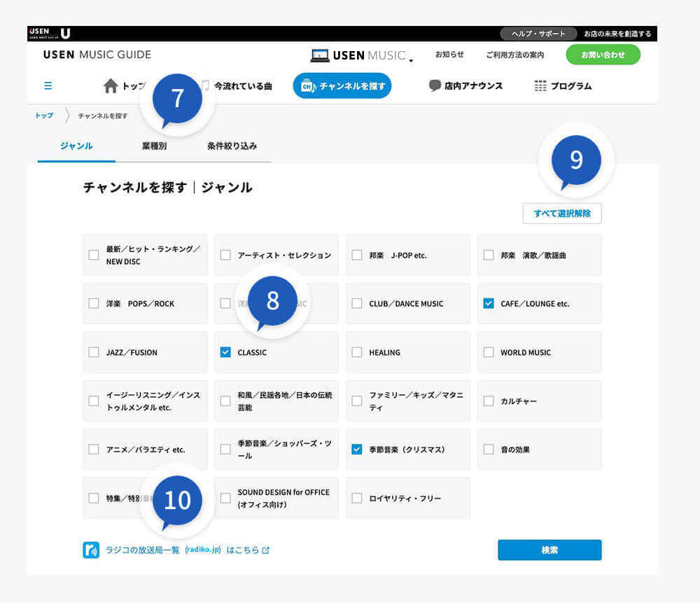Click the green お問い合わせ button
The height and width of the screenshot is (603, 700).
[603, 55]
